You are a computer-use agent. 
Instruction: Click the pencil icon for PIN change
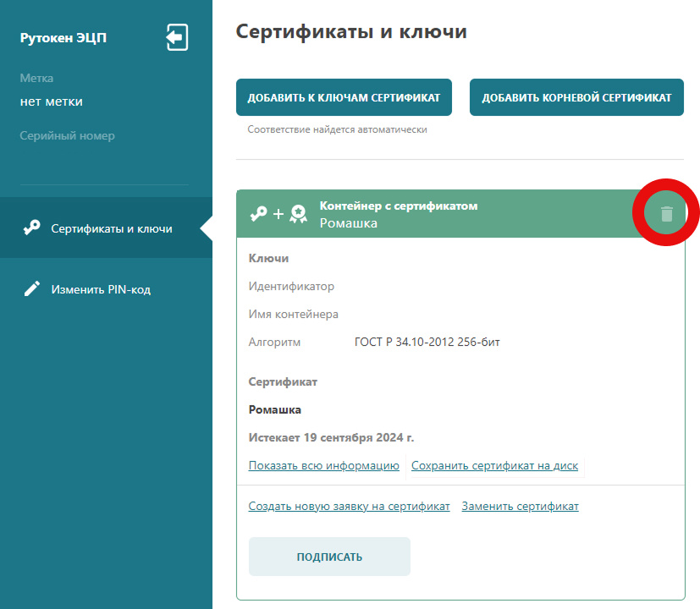(31, 288)
